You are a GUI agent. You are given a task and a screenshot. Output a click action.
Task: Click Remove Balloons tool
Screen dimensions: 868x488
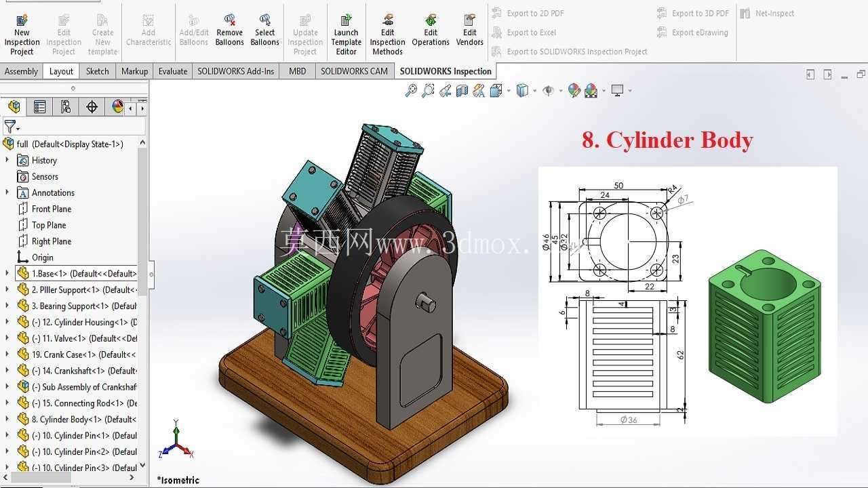coord(230,29)
